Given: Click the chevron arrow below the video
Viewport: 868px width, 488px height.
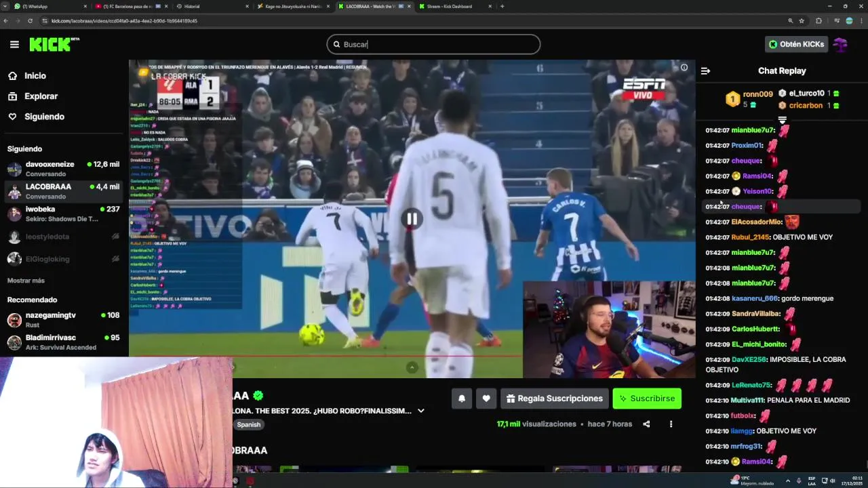Looking at the screenshot, I should pos(412,367).
